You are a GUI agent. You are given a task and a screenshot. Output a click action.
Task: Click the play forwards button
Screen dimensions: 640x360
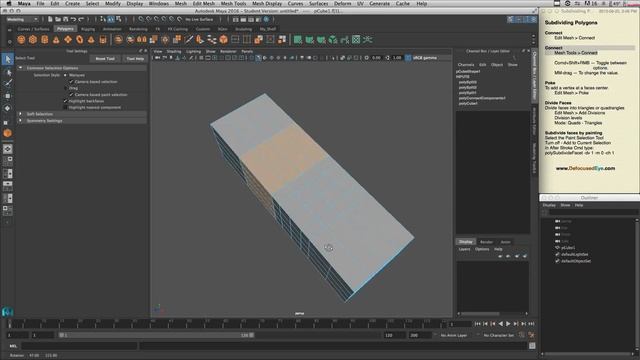point(508,324)
